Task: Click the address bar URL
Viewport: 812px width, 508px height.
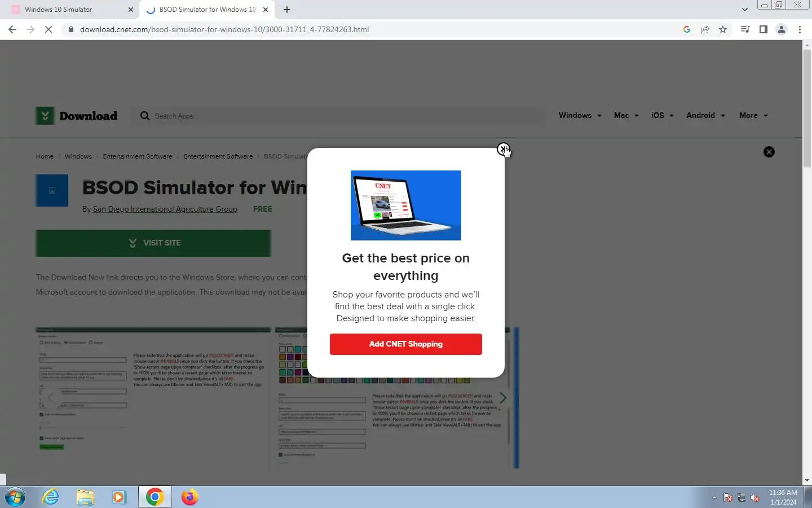Action: 224,29
